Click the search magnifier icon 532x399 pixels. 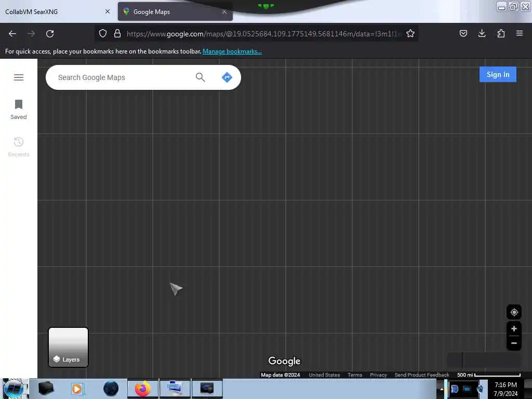[x=200, y=77]
